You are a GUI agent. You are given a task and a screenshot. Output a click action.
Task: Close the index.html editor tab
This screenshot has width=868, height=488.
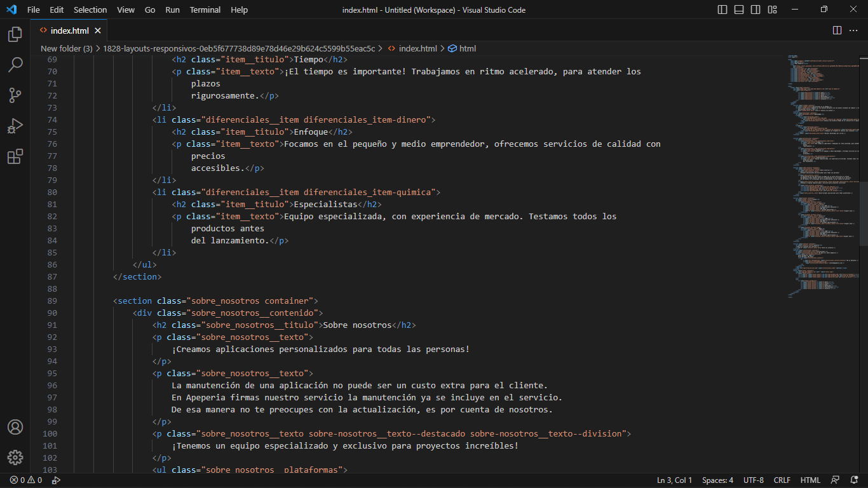click(x=98, y=30)
